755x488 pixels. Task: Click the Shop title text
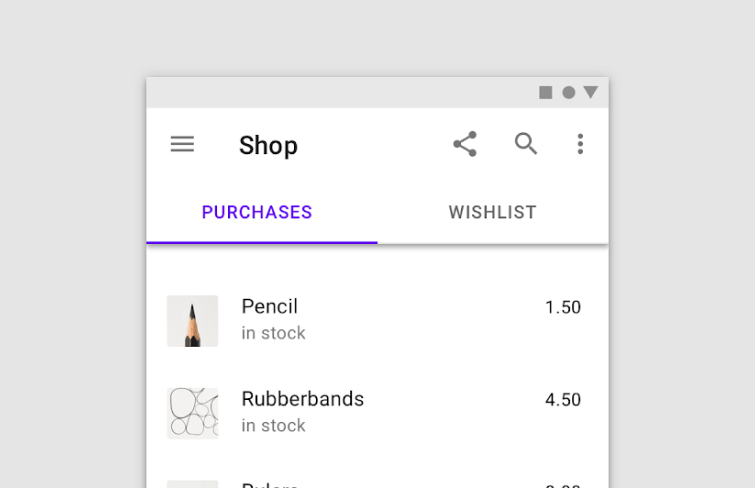[x=268, y=146]
